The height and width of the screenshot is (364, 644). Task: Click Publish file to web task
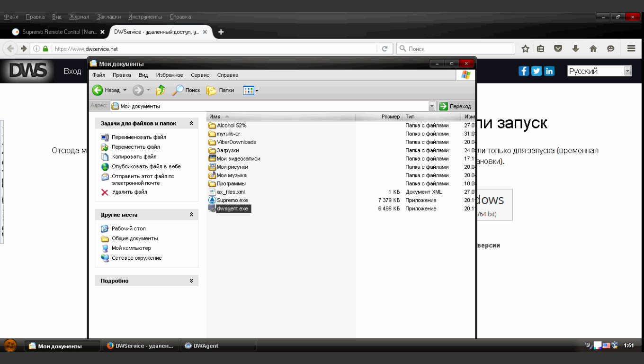click(146, 166)
